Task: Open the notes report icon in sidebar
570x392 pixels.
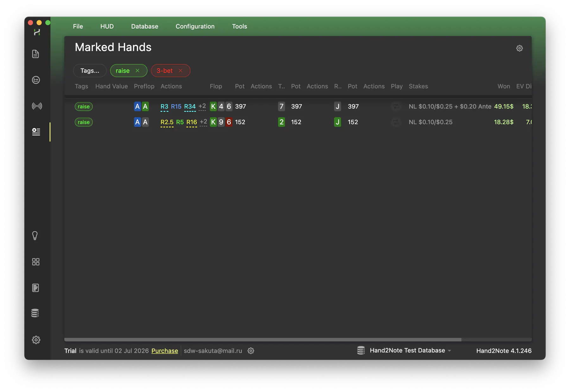Action: 36,288
